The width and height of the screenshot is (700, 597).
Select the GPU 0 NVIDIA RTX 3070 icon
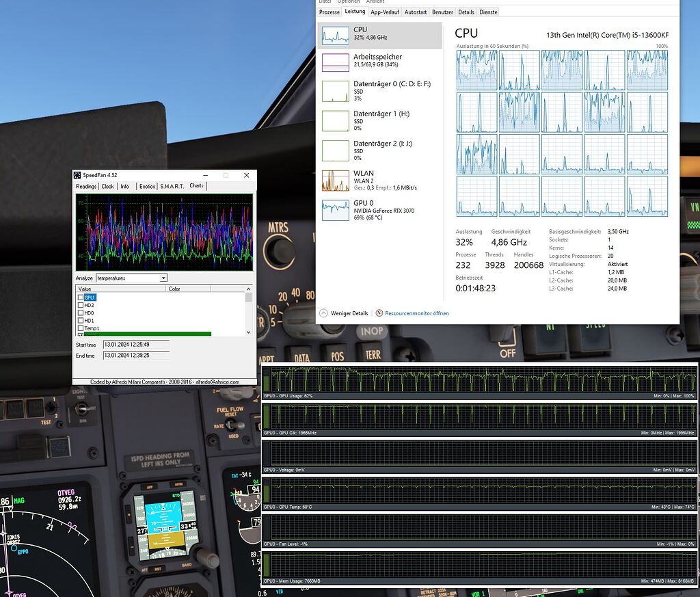334,210
